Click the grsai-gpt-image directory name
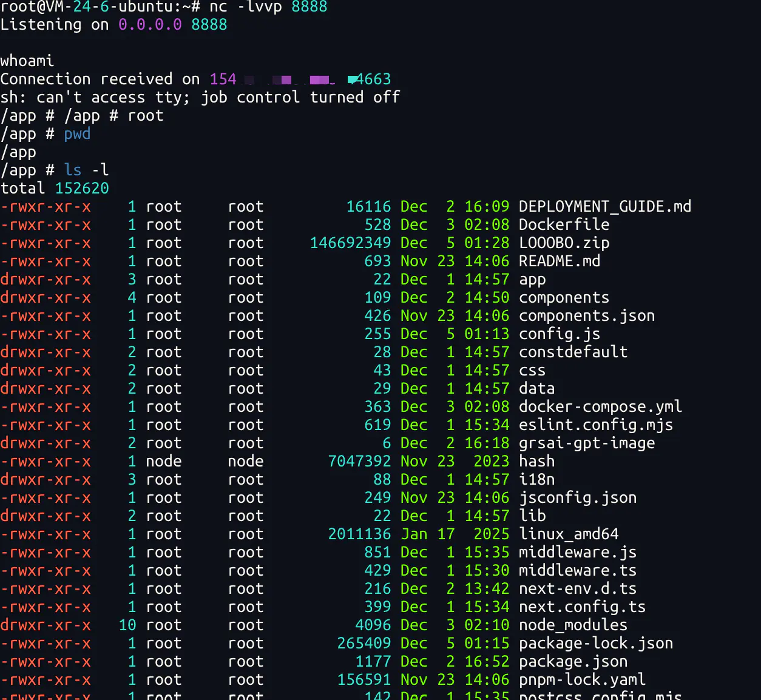Viewport: 761px width, 700px height. point(586,443)
